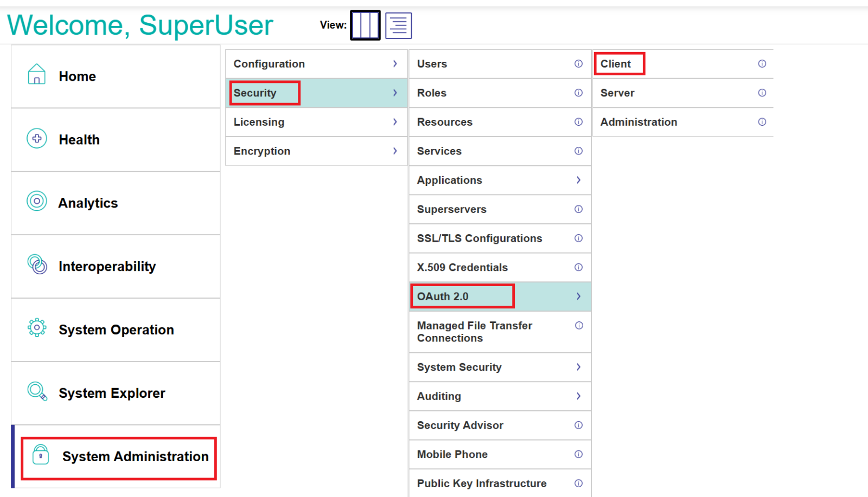868x497 pixels.
Task: Open Managed File Transfer Connections
Action: (x=474, y=332)
